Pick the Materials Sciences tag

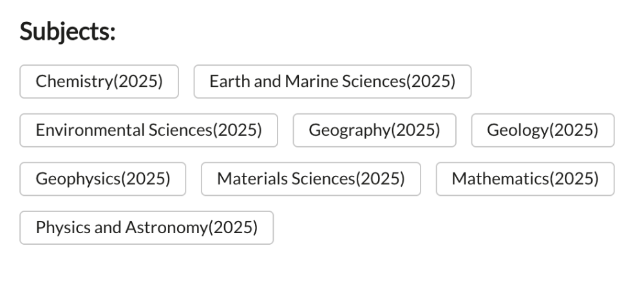click(x=311, y=178)
